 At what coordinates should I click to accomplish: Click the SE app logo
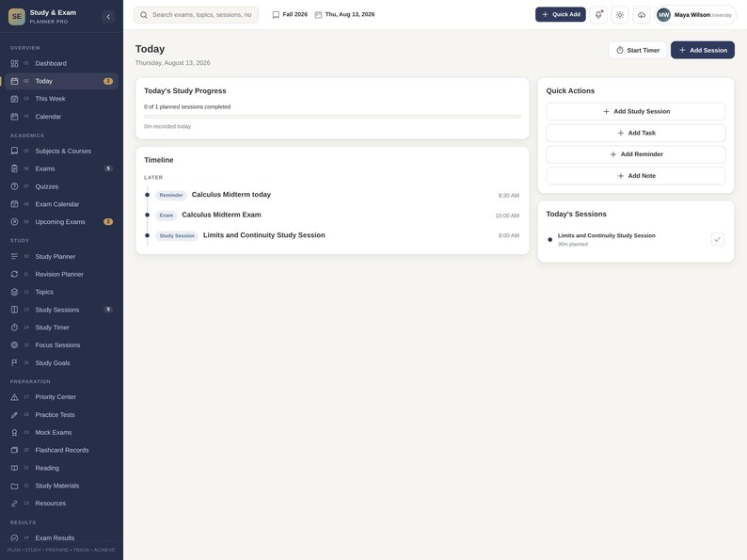tap(17, 17)
